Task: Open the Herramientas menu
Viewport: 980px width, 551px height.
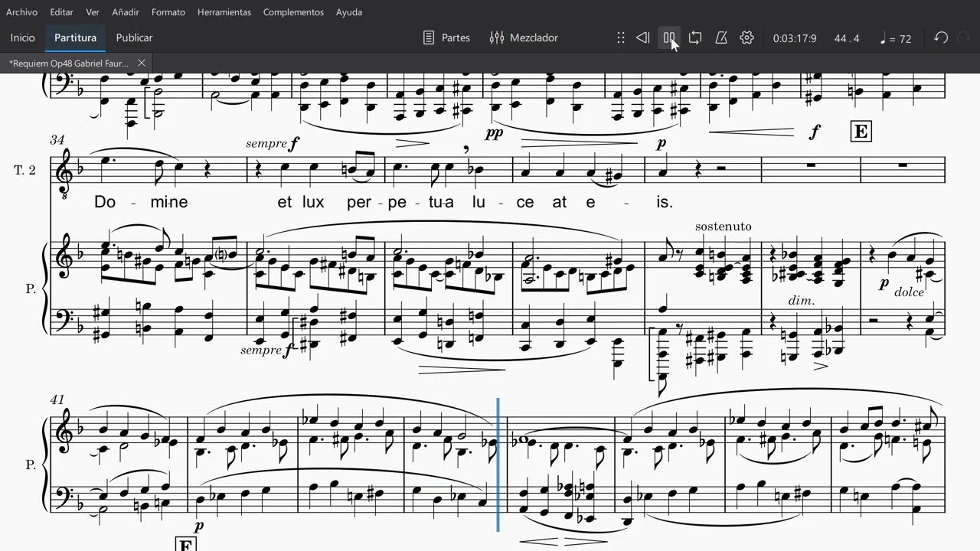Action: point(224,12)
